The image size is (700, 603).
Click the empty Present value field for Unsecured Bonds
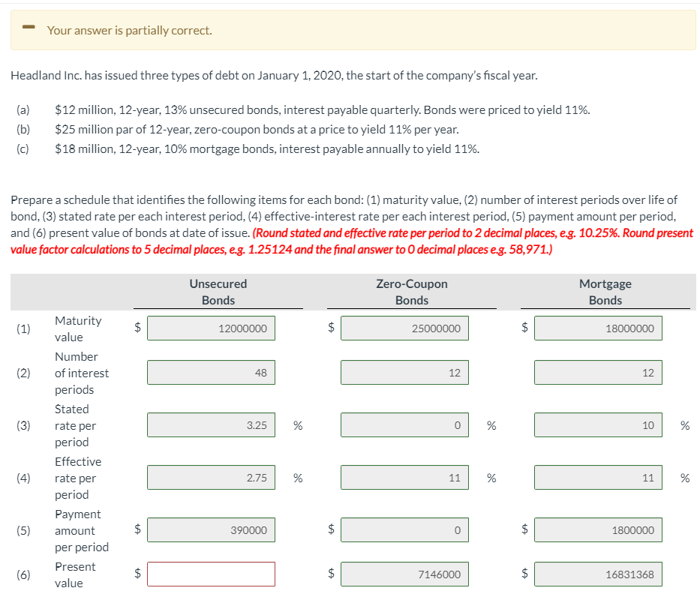tap(211, 574)
